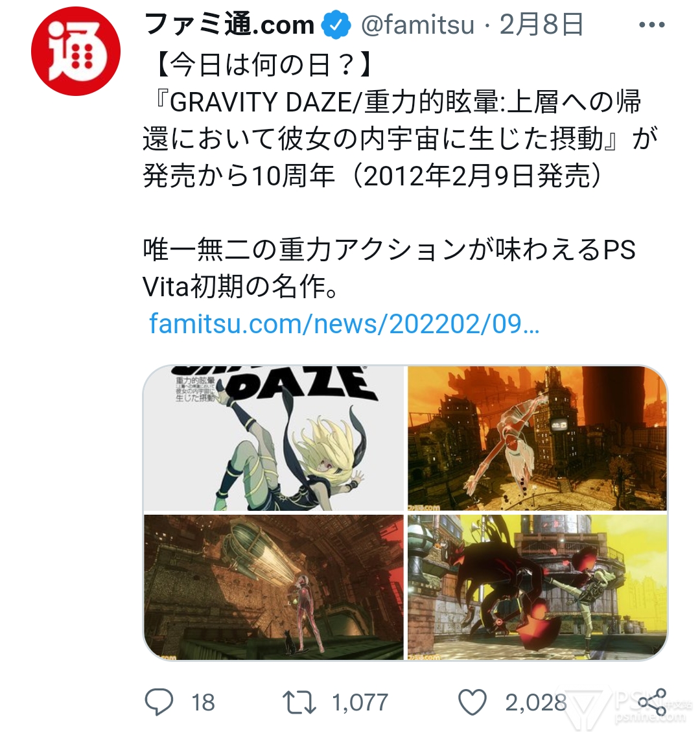Retweet using the retweet arrows icon
This screenshot has height=739, width=700.
click(x=299, y=702)
